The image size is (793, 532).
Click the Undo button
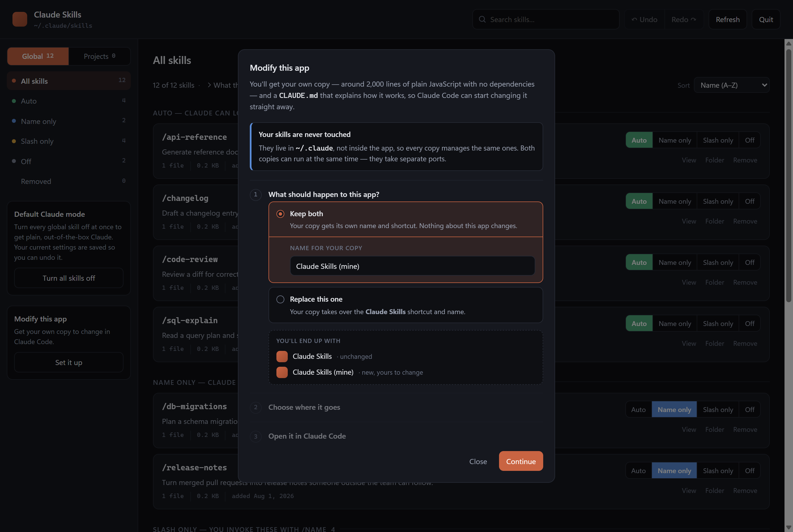click(644, 19)
